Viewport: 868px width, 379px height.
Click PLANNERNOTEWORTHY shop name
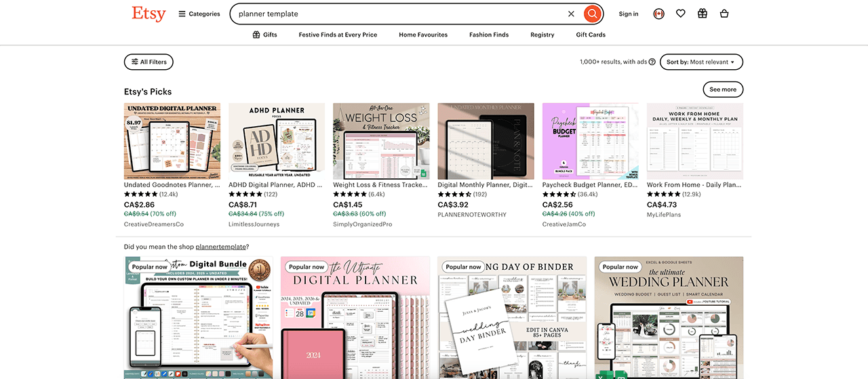tap(472, 215)
